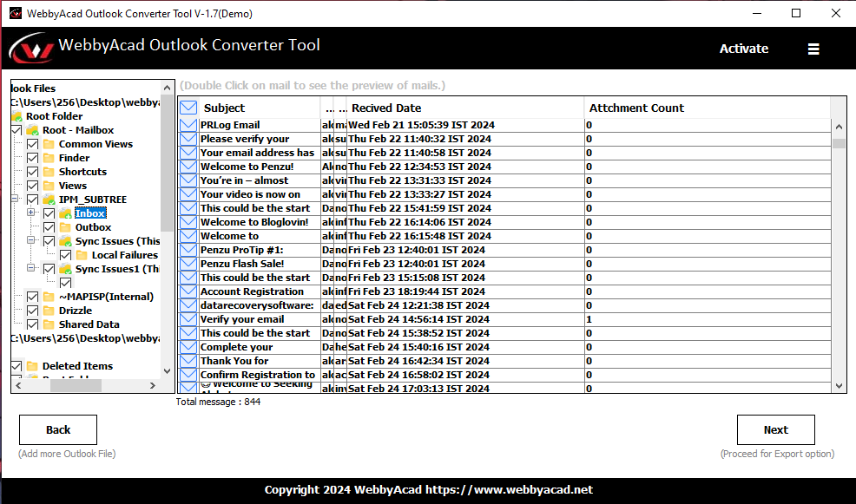Screen dimensions: 856x504
Task: Click envelope icon of Account Registration row
Action: coord(188,291)
